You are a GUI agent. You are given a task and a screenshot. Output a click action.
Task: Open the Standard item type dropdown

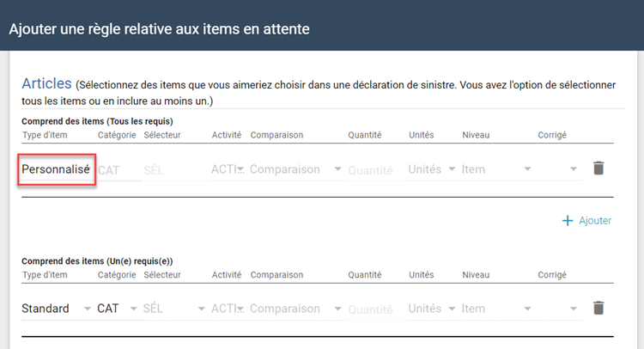point(56,309)
